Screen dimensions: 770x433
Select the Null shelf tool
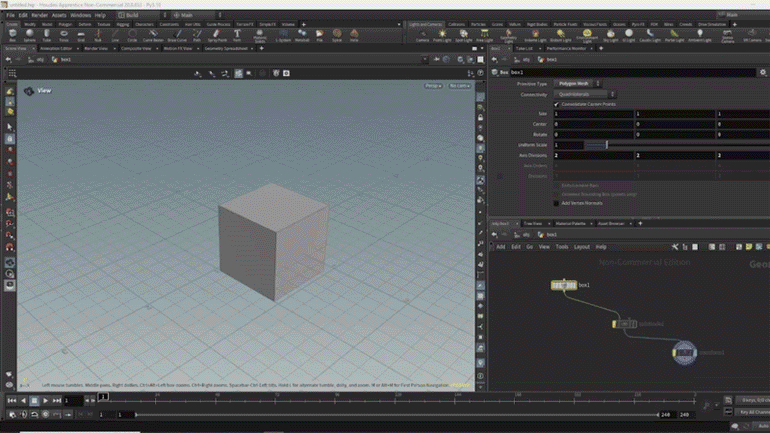[98, 35]
